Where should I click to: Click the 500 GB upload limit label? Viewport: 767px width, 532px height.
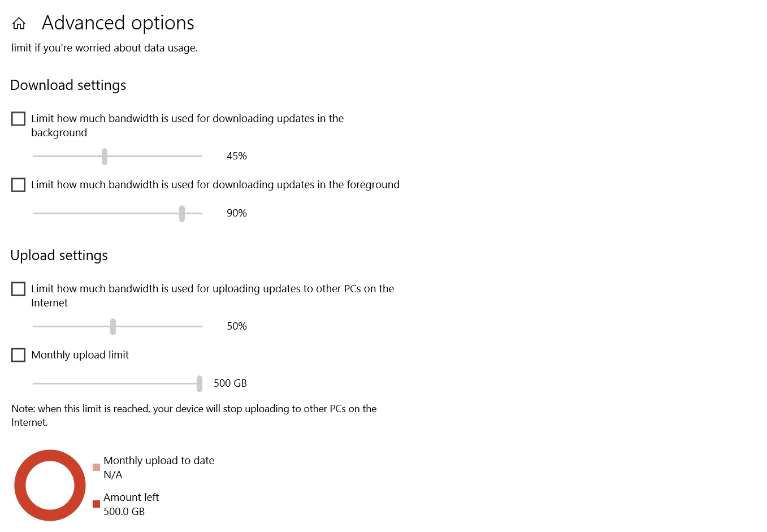pyautogui.click(x=229, y=383)
